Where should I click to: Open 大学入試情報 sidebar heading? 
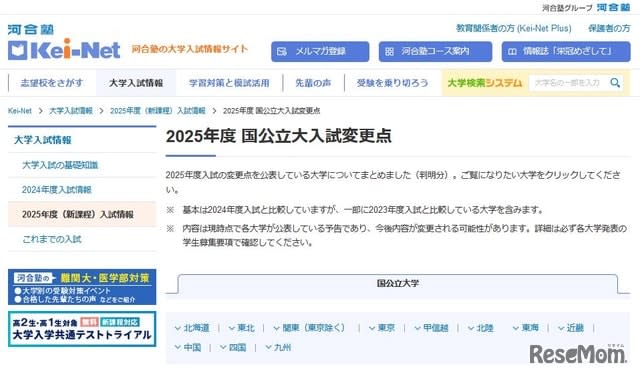click(42, 140)
